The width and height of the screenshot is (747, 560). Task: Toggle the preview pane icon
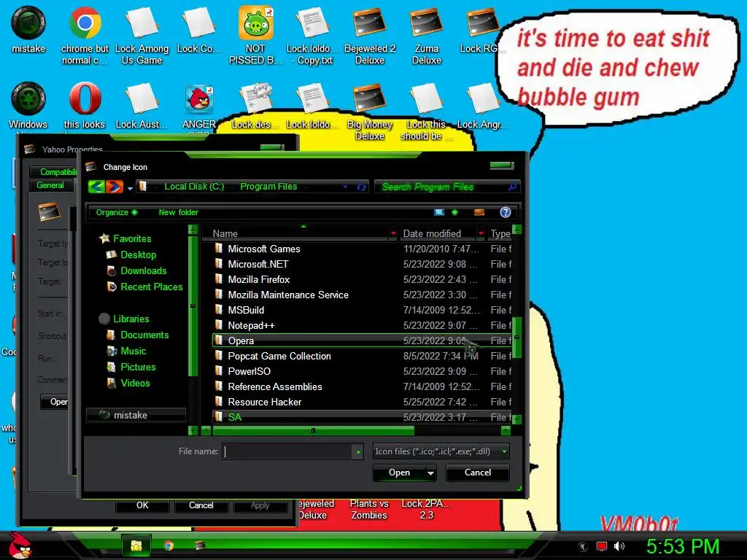[479, 212]
